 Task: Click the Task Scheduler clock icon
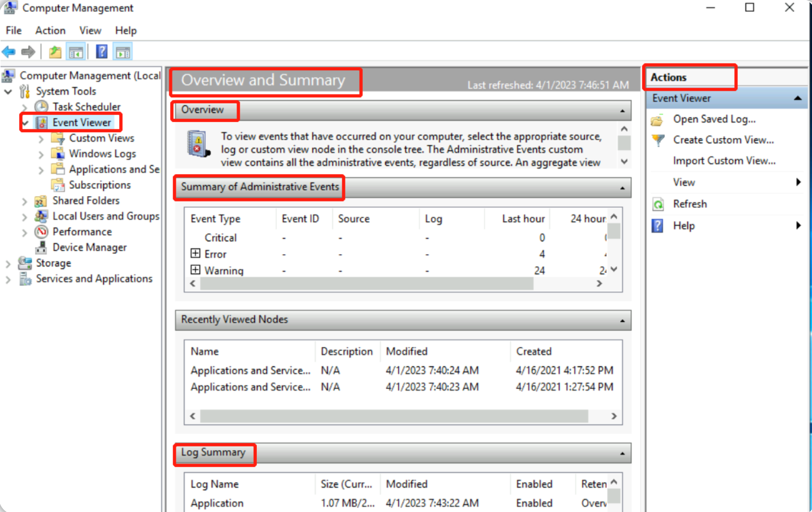[x=41, y=107]
